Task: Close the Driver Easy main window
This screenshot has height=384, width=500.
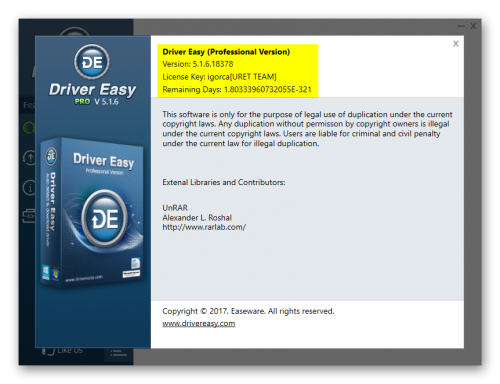Action: [473, 26]
